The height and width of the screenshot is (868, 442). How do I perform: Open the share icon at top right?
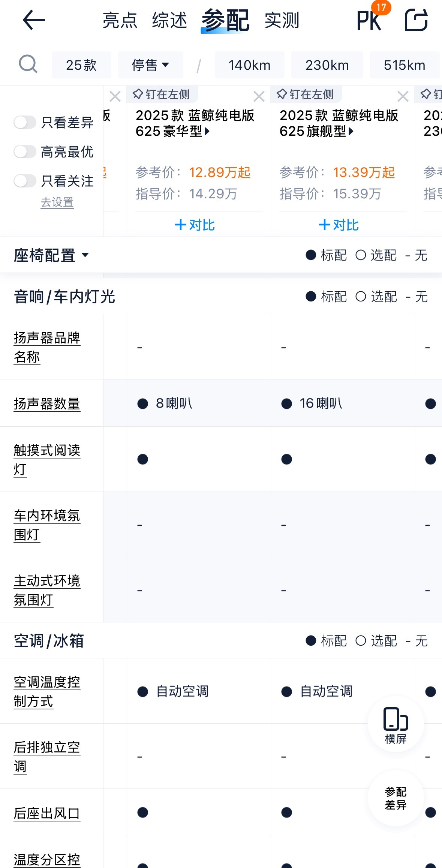pos(416,20)
